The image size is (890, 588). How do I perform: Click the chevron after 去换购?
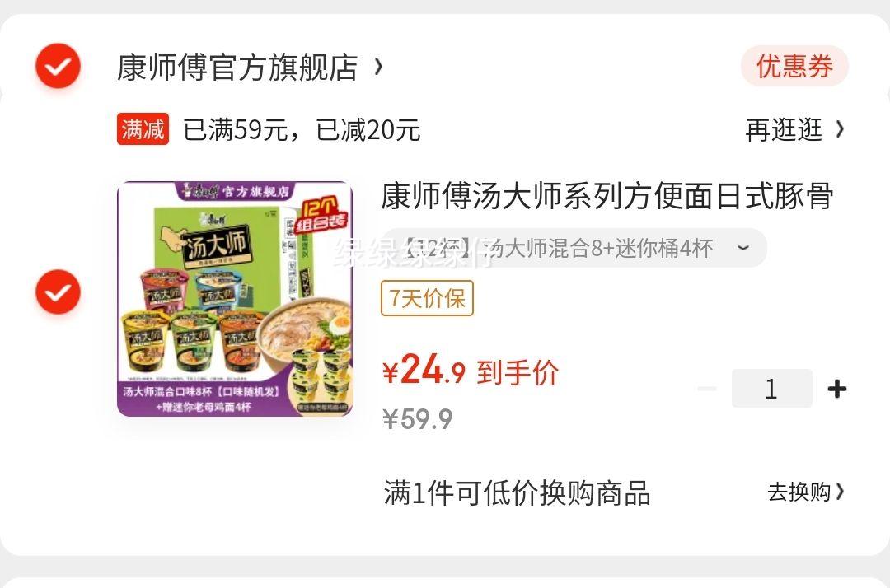[840, 492]
